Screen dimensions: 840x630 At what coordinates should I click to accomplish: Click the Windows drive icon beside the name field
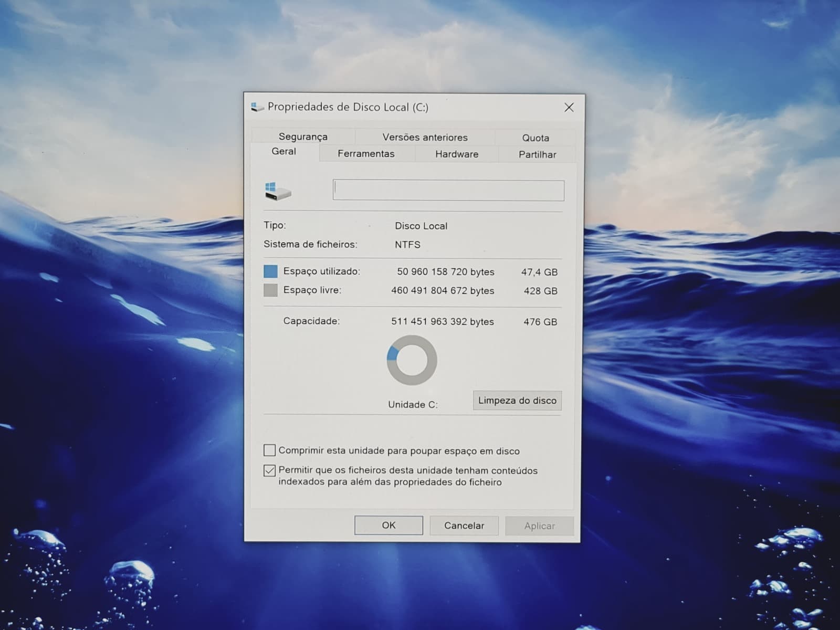tap(278, 191)
